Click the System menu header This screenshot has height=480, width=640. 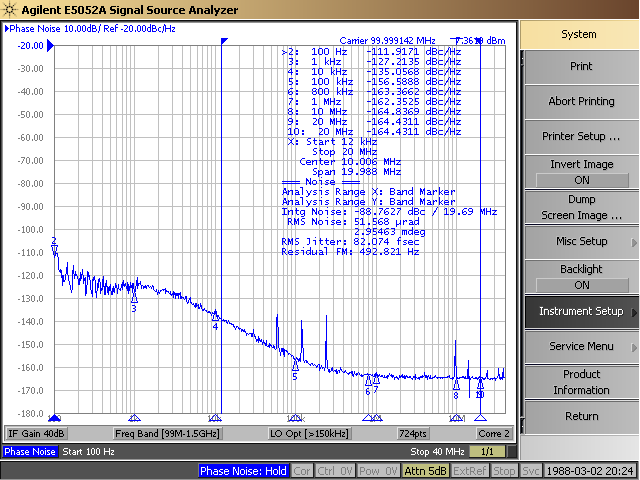[579, 34]
